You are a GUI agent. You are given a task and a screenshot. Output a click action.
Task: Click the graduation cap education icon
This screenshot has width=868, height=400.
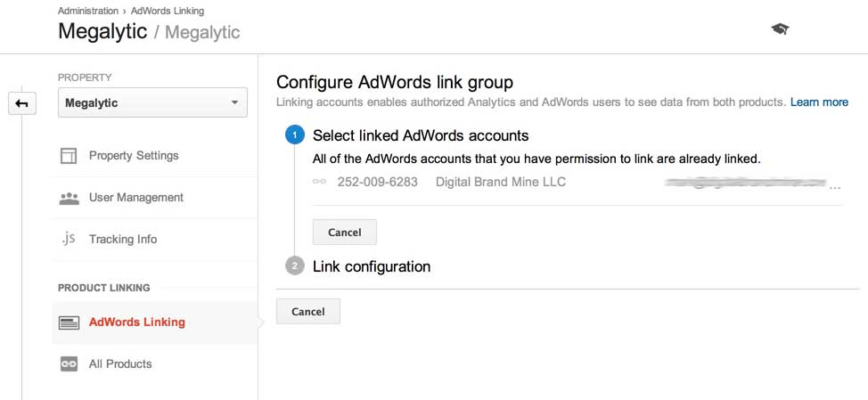point(780,29)
